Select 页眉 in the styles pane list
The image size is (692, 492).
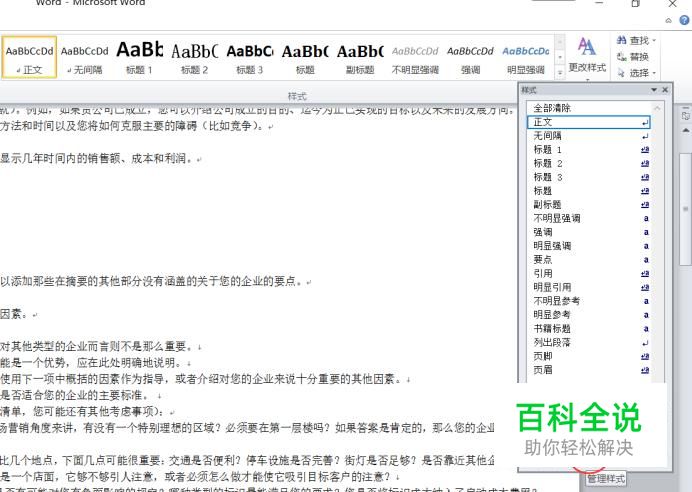589,370
